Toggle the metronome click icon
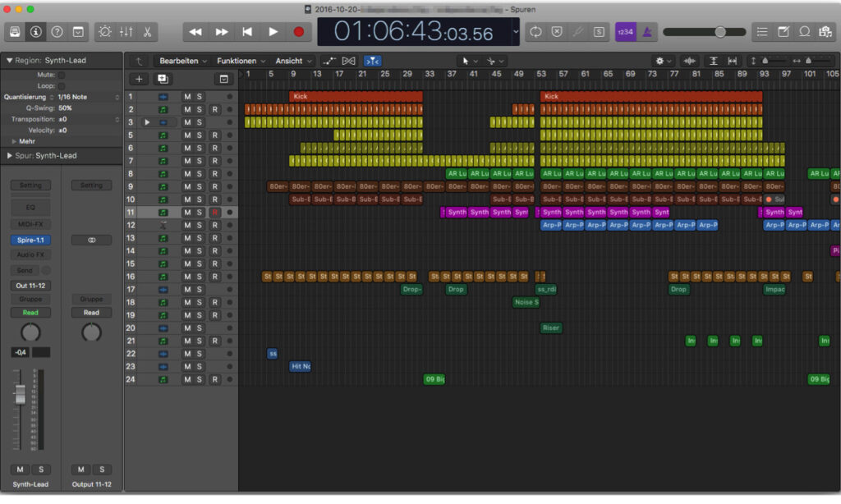 click(x=647, y=32)
